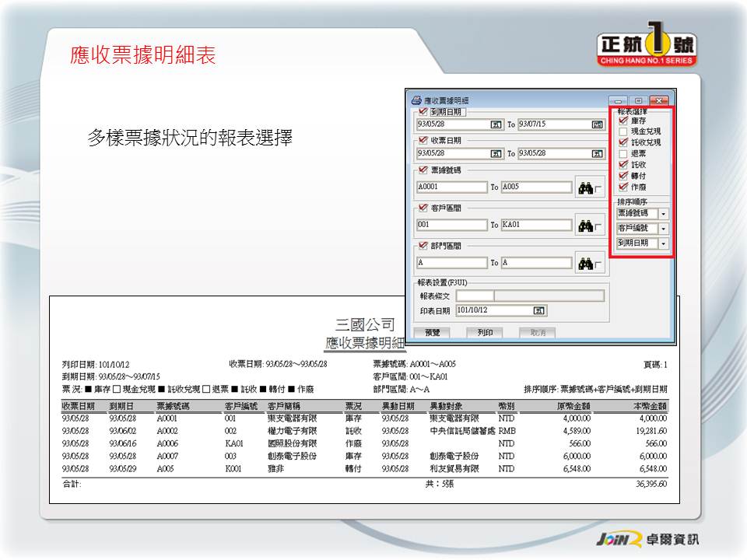The width and height of the screenshot is (747, 560).
Task: Click binoculars search icon for 票據號碼
Action: click(585, 187)
